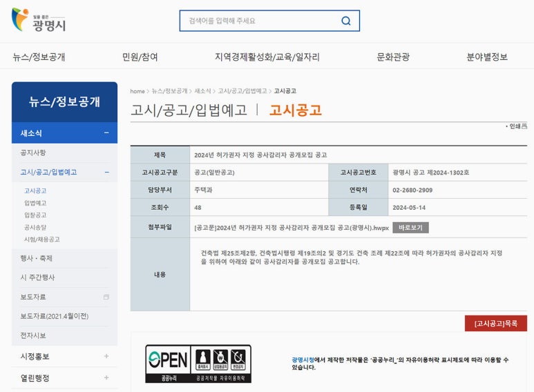The height and width of the screenshot is (392, 534).
Task: Click the [고시공고]목록 list button
Action: click(x=496, y=323)
